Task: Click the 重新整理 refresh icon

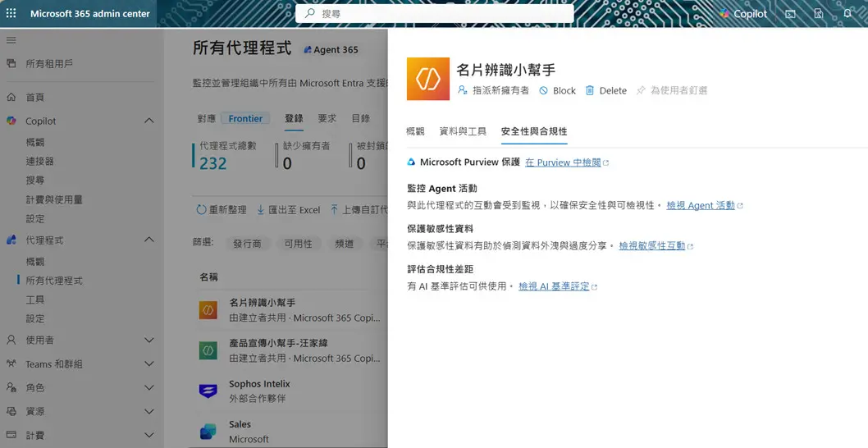Action: [202, 210]
